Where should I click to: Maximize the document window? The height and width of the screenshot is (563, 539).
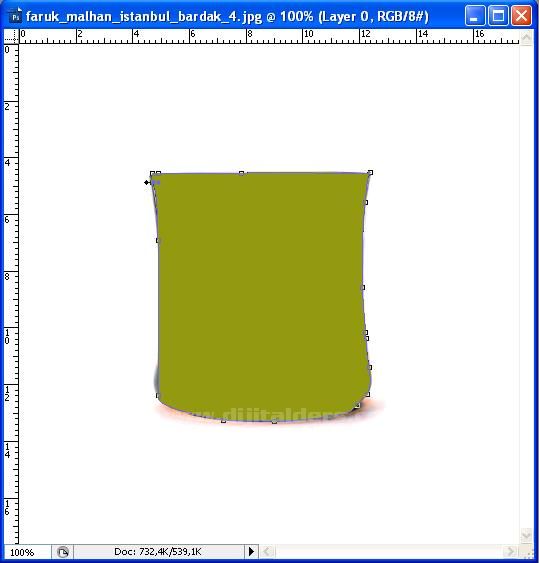(498, 16)
